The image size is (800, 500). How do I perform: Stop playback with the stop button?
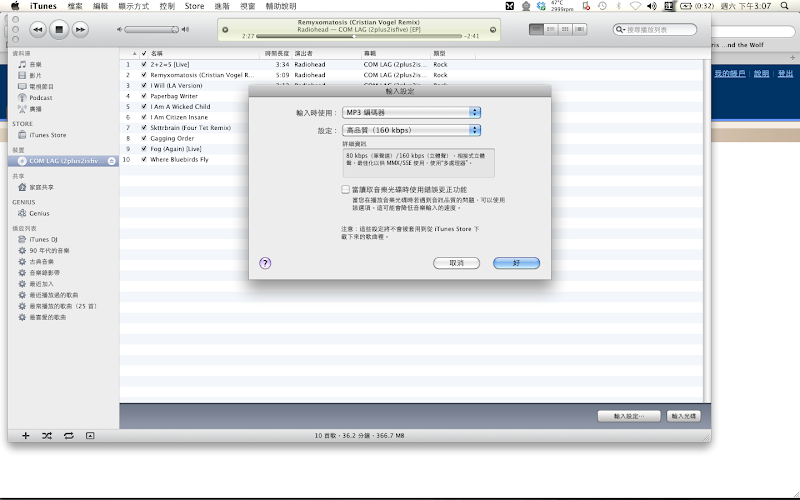(x=59, y=30)
